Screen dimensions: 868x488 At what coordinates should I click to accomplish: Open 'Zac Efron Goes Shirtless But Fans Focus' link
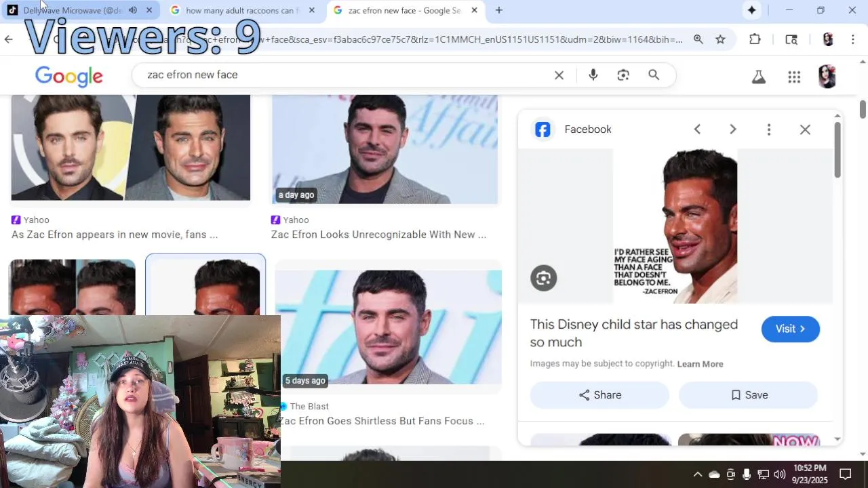(382, 421)
